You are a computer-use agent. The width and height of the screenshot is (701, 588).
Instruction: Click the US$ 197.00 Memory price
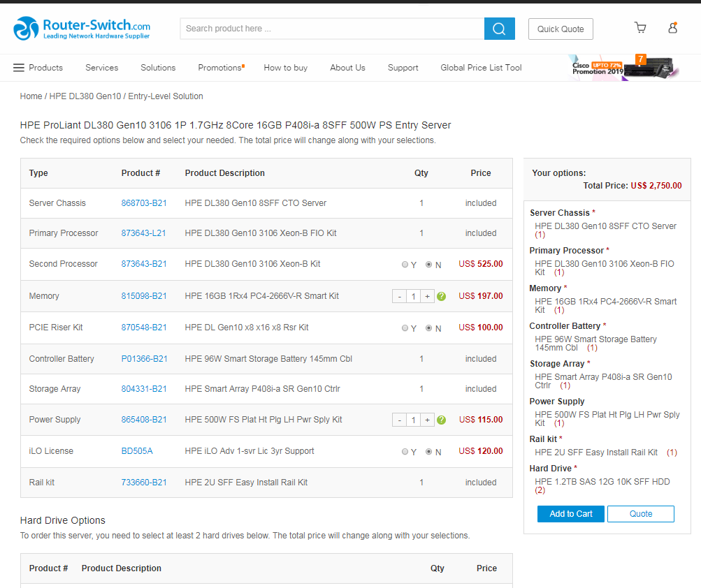(481, 296)
